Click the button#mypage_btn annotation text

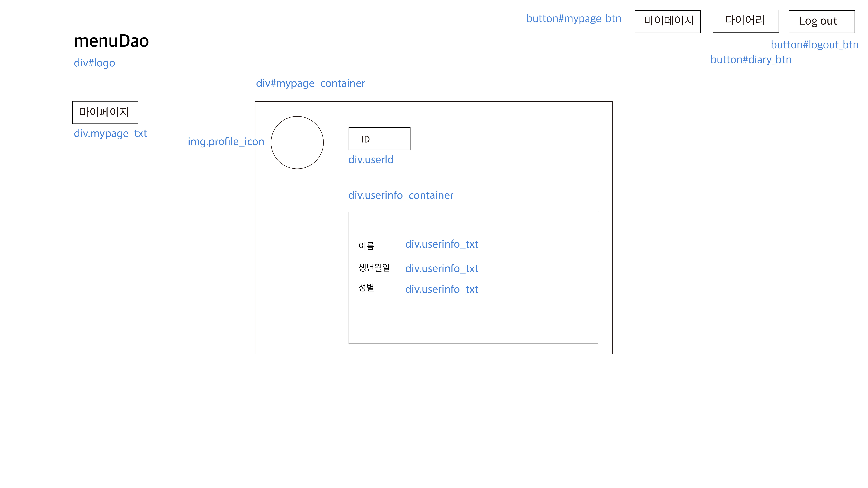(x=574, y=19)
